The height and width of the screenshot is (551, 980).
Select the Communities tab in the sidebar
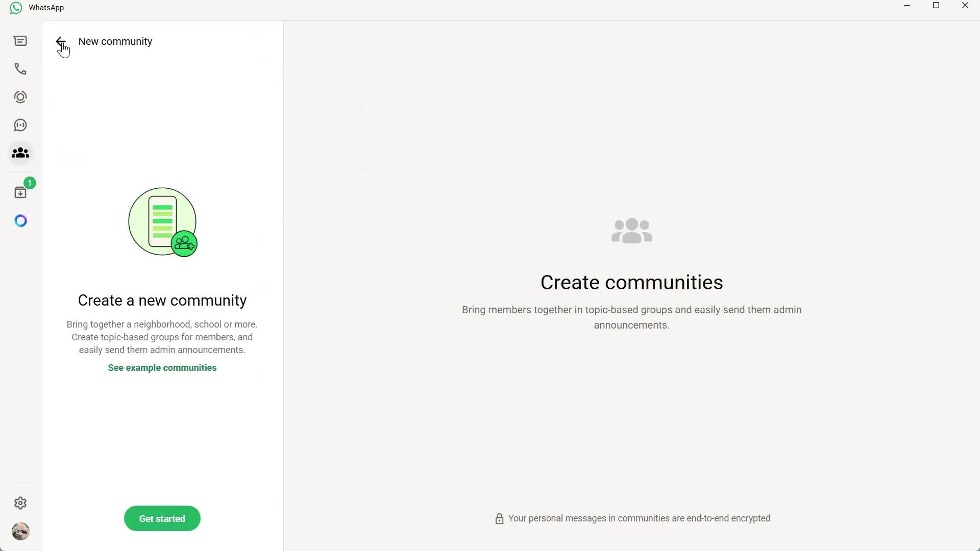coord(20,153)
